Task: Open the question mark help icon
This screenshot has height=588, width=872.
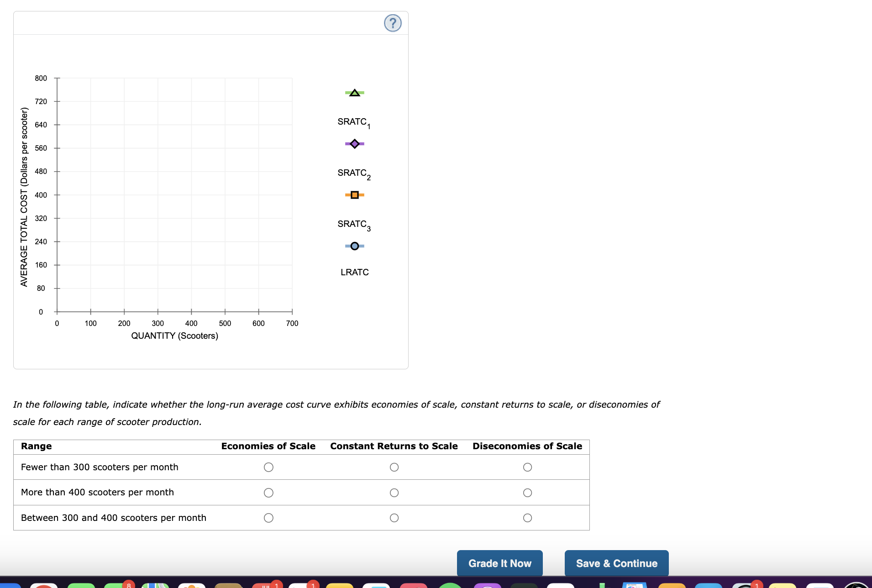Action: pos(392,23)
